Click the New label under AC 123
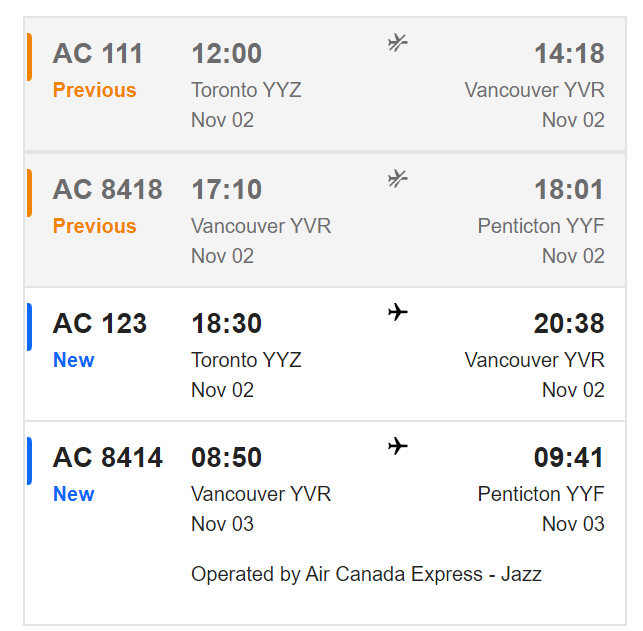Viewport: 643px width, 631px height. click(x=74, y=360)
